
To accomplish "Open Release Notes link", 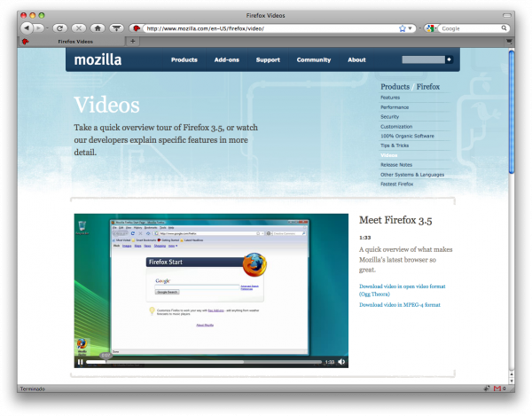I will [x=396, y=165].
